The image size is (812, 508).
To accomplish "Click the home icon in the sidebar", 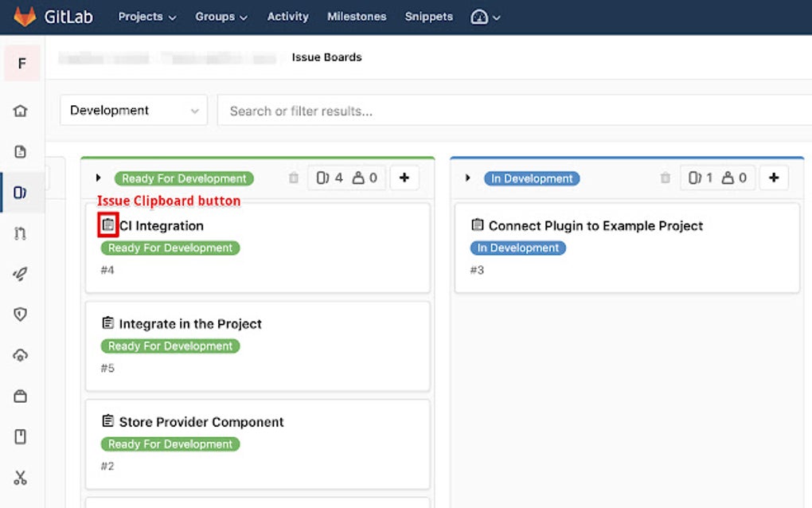I will pos(21,111).
